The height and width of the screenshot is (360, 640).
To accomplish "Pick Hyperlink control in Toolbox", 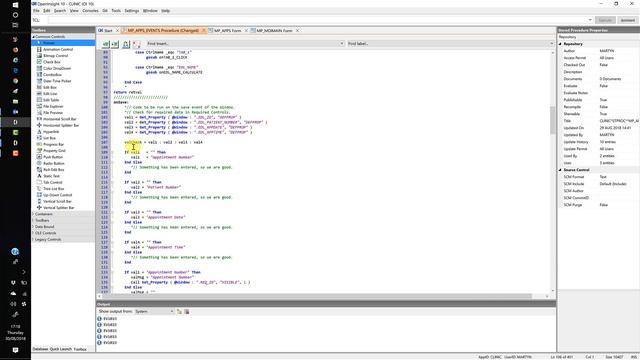I will point(51,132).
